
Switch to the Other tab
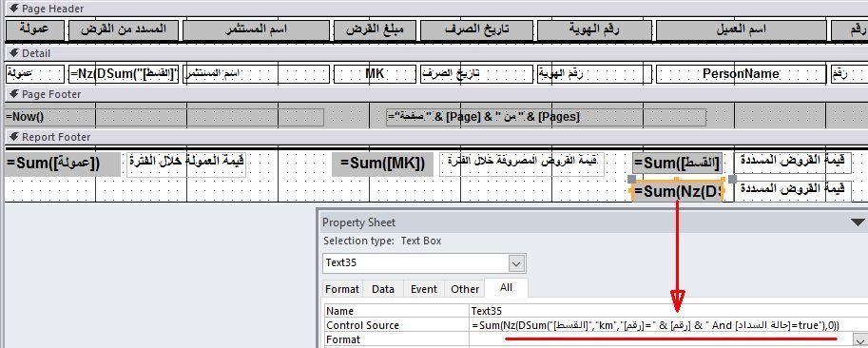pyautogui.click(x=465, y=289)
